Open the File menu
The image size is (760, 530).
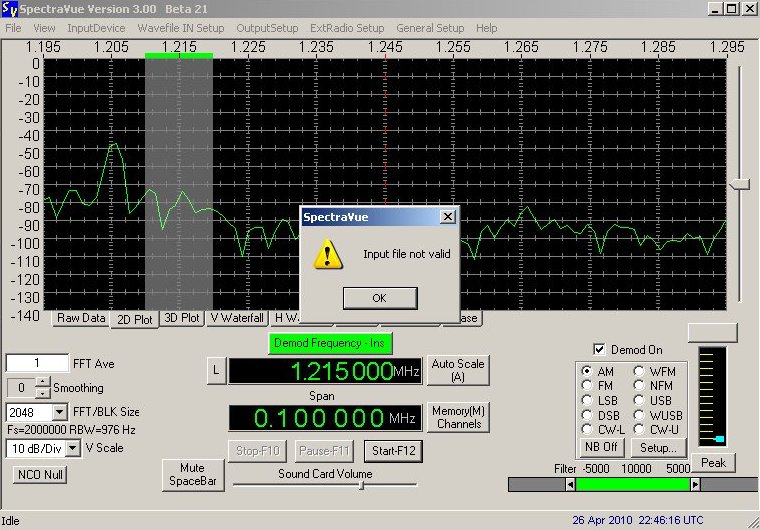pyautogui.click(x=13, y=28)
